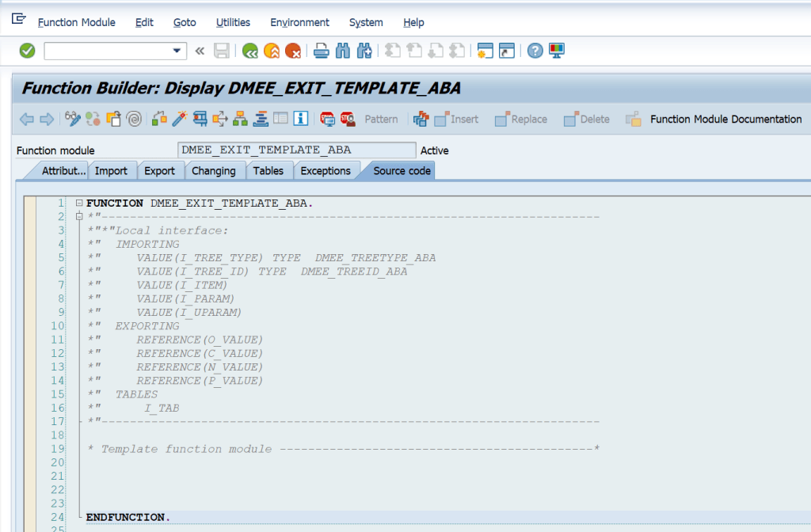Screen dimensions: 811x532
Task: Open the Environment menu
Action: pyautogui.click(x=299, y=22)
